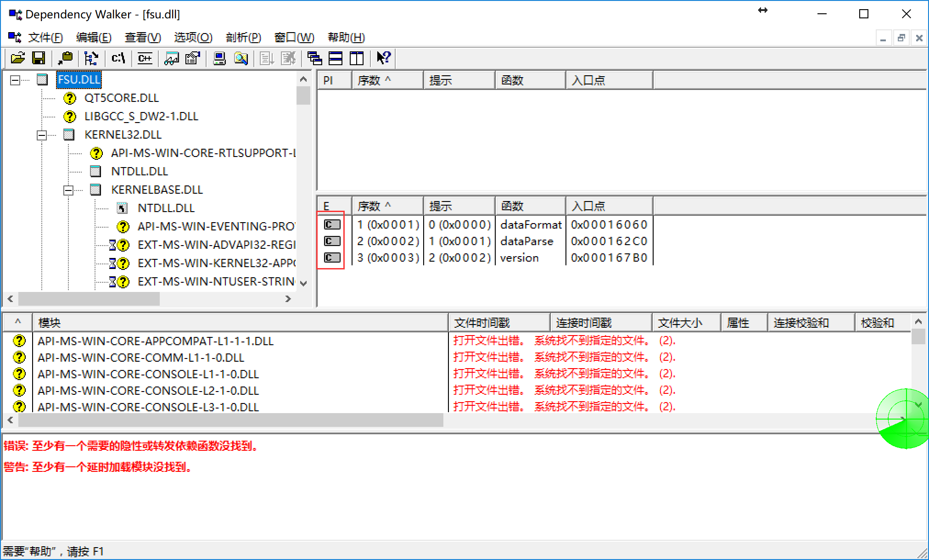The image size is (929, 560).
Task: Click the module list scroll-left arrow
Action: (x=10, y=420)
